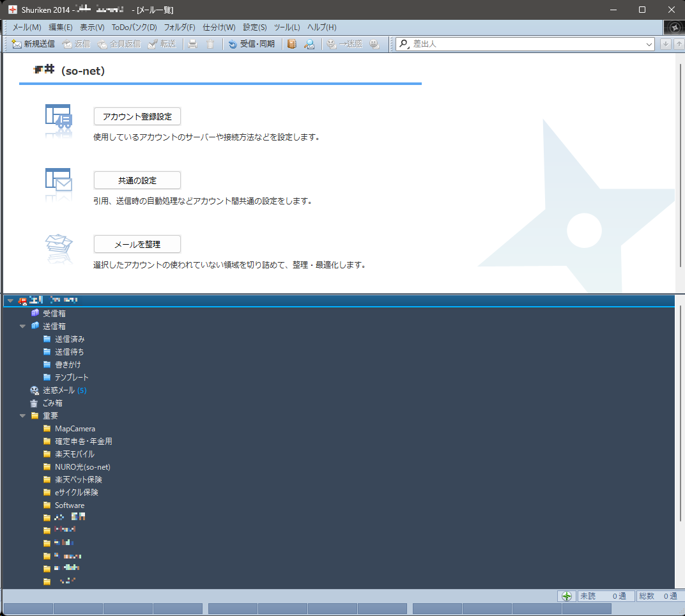Select the MapCamera folder
685x616 pixels.
[75, 429]
